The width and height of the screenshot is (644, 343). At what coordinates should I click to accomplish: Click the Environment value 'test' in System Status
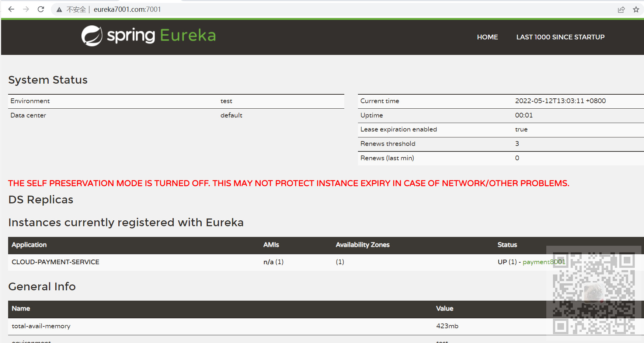pos(226,101)
